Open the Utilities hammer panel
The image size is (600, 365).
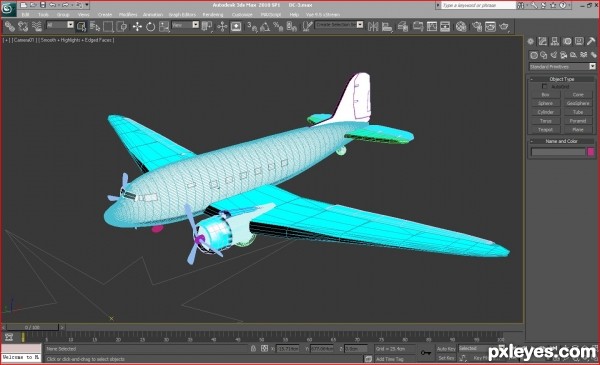coord(591,41)
